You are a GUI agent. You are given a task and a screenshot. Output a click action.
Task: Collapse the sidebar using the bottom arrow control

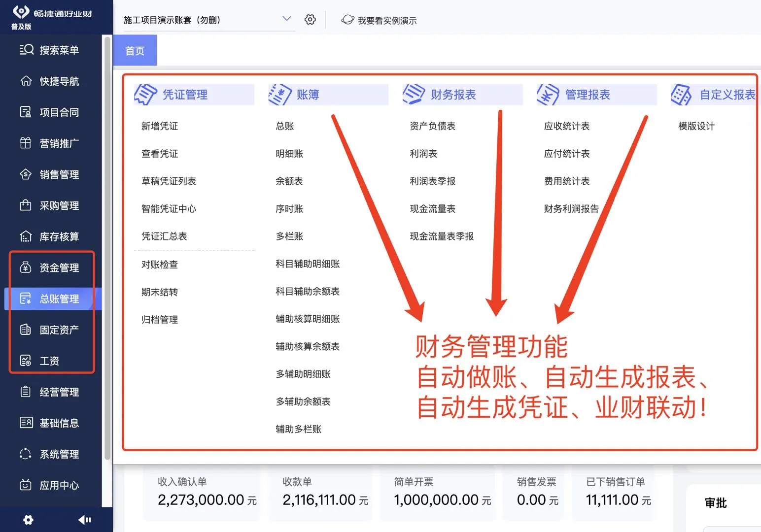85,520
